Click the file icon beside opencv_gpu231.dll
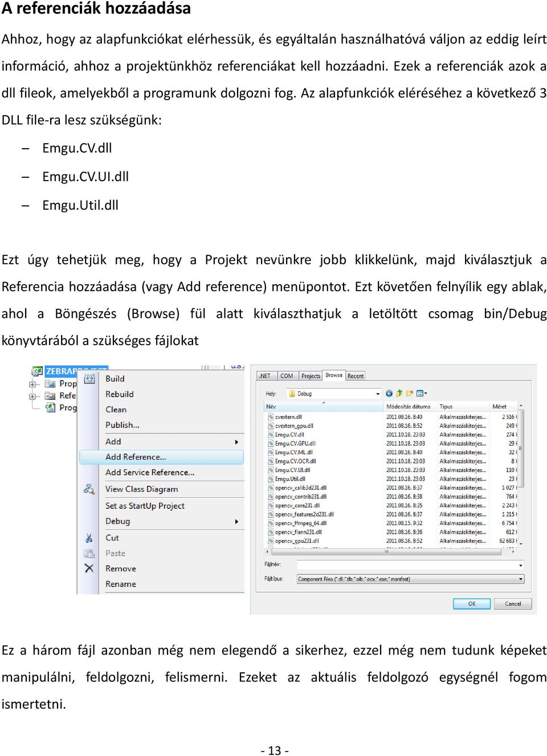 pyautogui.click(x=271, y=541)
